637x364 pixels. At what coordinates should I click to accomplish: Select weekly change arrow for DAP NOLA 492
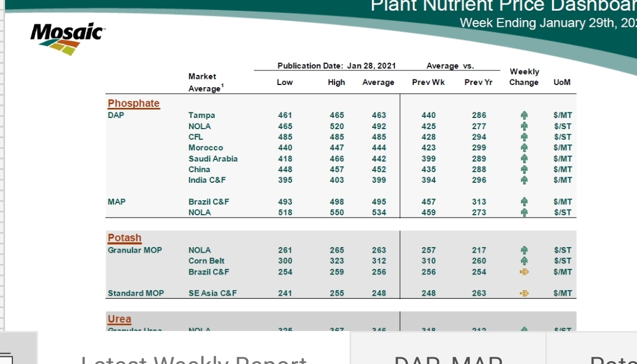524,126
